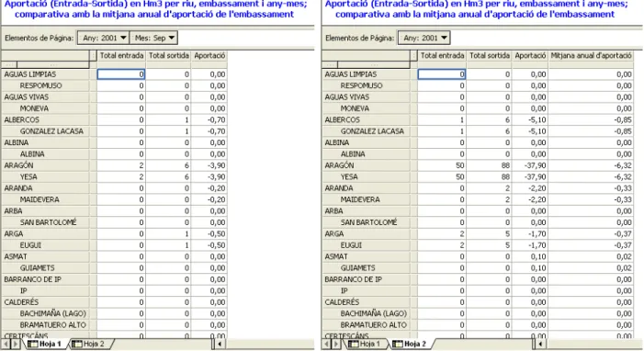
Task: Click previous-sheet arrow in the Mes: Sep report
Action: tap(6, 344)
